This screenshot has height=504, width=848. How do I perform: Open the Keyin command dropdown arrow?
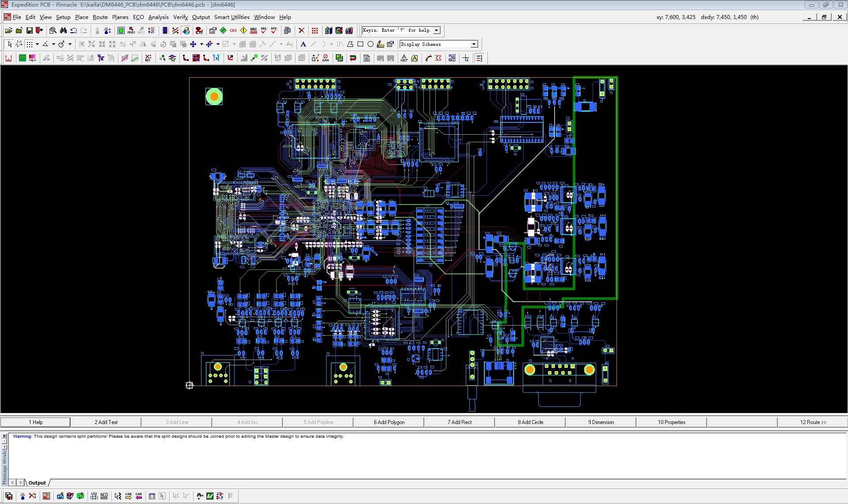click(x=437, y=30)
